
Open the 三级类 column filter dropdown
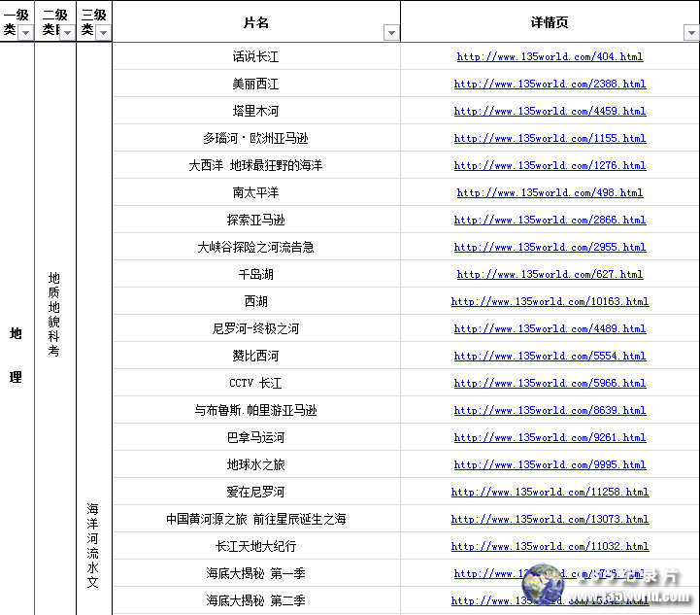103,33
